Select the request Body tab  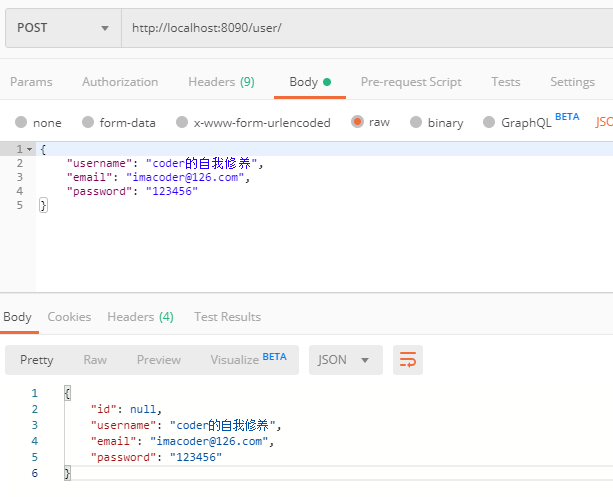(310, 82)
